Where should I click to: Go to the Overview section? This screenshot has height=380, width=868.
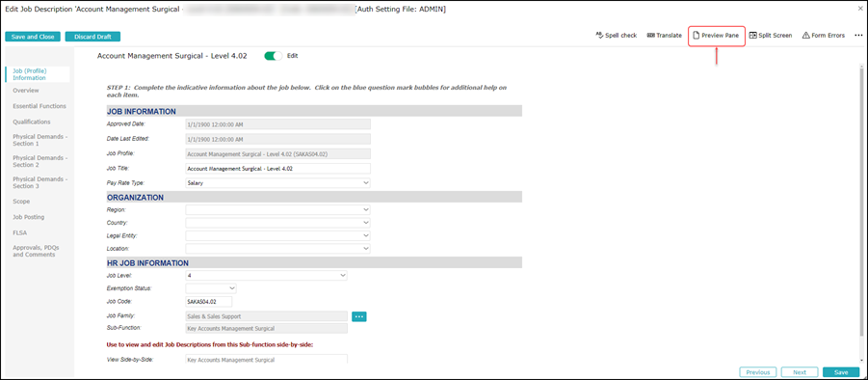click(26, 91)
